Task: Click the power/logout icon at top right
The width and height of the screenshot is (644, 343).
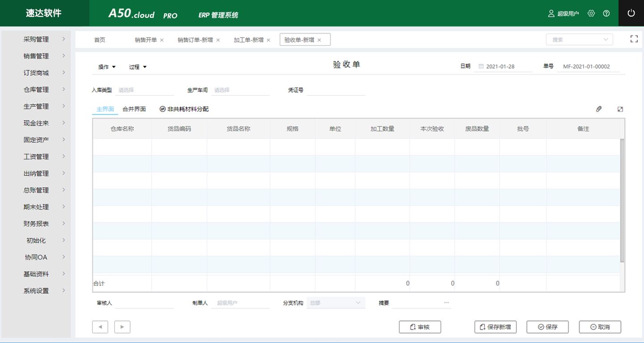Action: click(631, 13)
